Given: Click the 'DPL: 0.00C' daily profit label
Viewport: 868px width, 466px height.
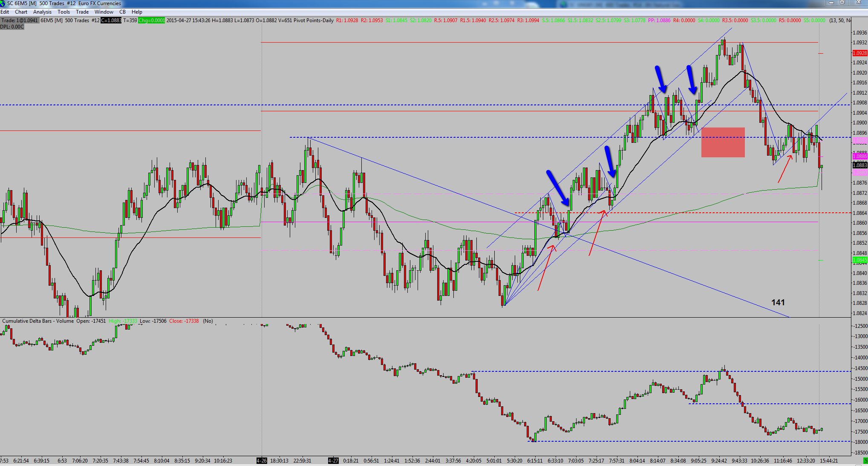Looking at the screenshot, I should pos(12,27).
